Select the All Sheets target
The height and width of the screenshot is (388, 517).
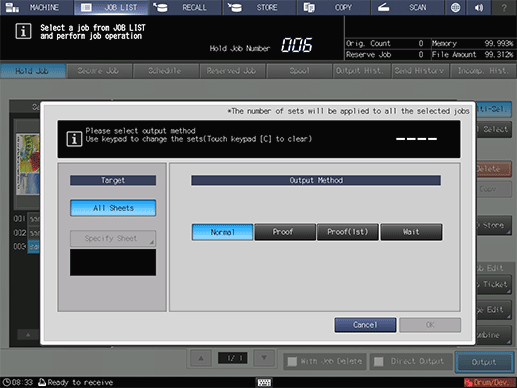(113, 208)
